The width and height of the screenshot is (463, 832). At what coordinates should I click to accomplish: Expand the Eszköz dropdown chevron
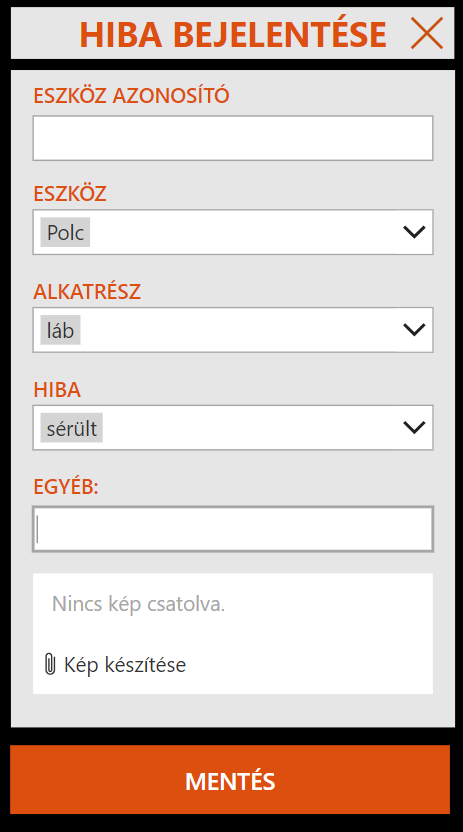(414, 232)
